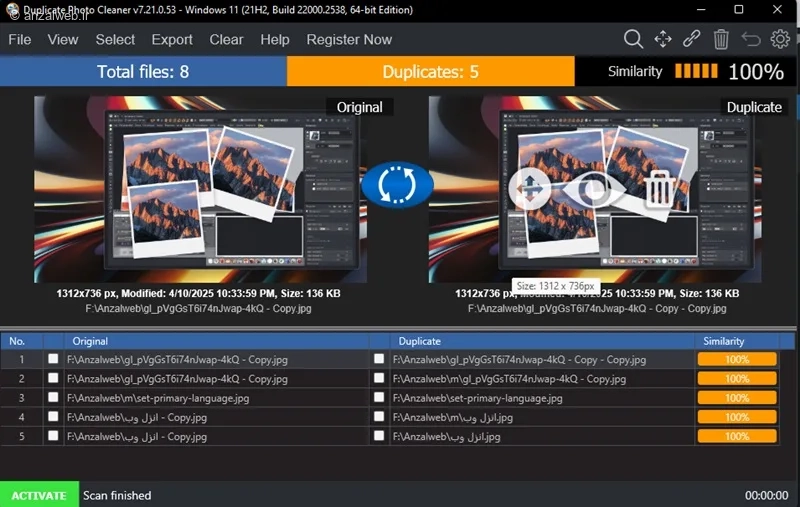Click the green ACTIVATE button
This screenshot has height=507, width=800.
point(39,495)
